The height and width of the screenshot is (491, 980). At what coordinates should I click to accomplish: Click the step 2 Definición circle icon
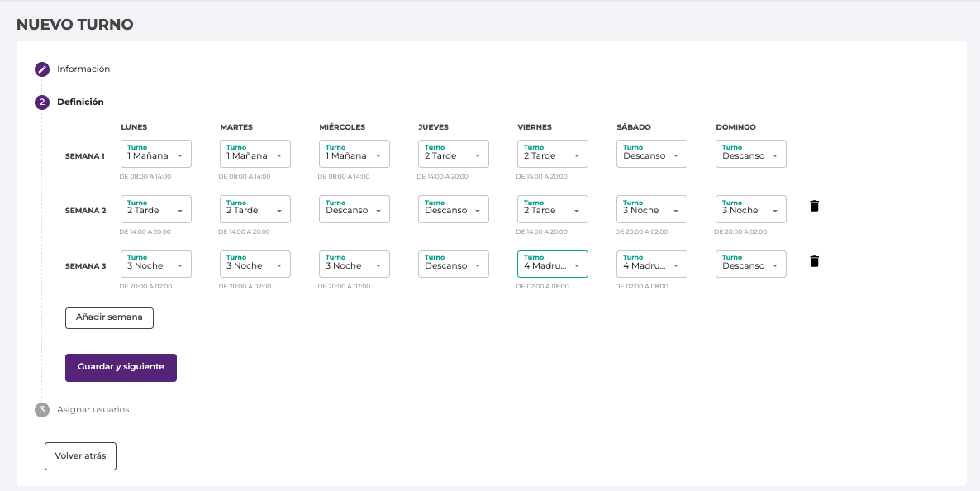pyautogui.click(x=42, y=102)
